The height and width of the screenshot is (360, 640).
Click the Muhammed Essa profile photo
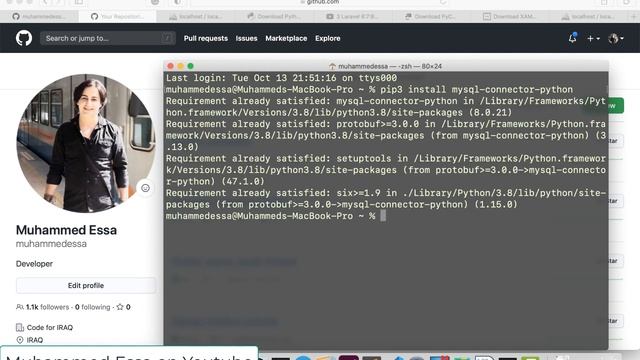(86, 143)
